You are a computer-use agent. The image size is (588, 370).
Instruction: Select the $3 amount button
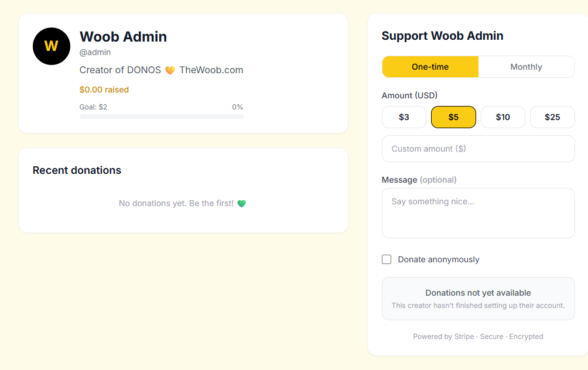404,117
